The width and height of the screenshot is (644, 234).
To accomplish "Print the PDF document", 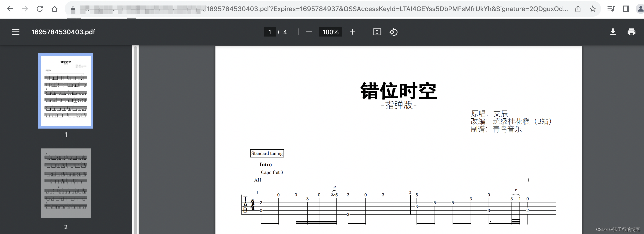I will pyautogui.click(x=632, y=32).
